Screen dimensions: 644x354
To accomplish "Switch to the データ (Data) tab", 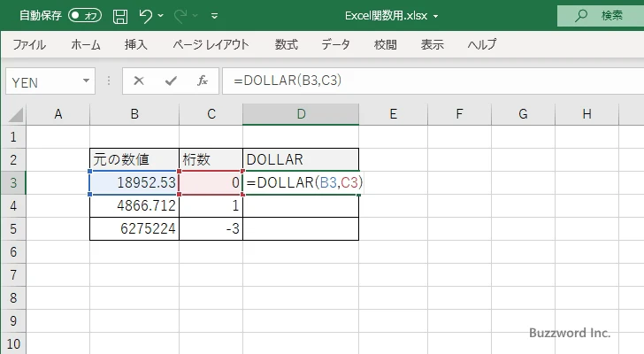I will point(335,44).
